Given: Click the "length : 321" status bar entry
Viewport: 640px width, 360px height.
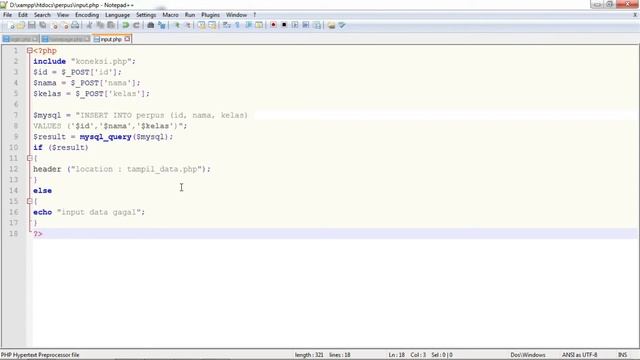Looking at the screenshot, I should click(309, 355).
